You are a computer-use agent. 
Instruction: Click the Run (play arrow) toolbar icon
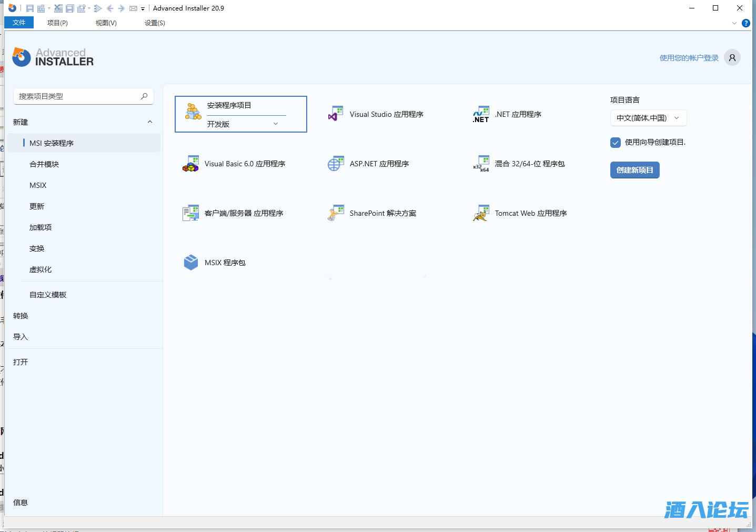tap(98, 8)
